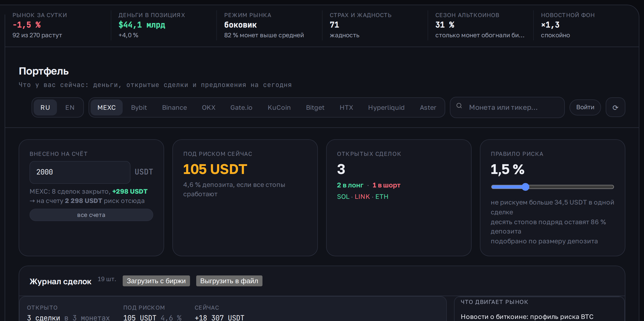The height and width of the screenshot is (321, 644).
Task: Click the SOL ticker in open trades
Action: (343, 197)
